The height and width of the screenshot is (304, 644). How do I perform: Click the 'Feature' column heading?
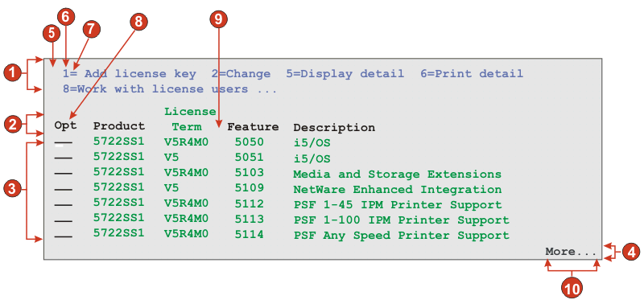coord(253,127)
